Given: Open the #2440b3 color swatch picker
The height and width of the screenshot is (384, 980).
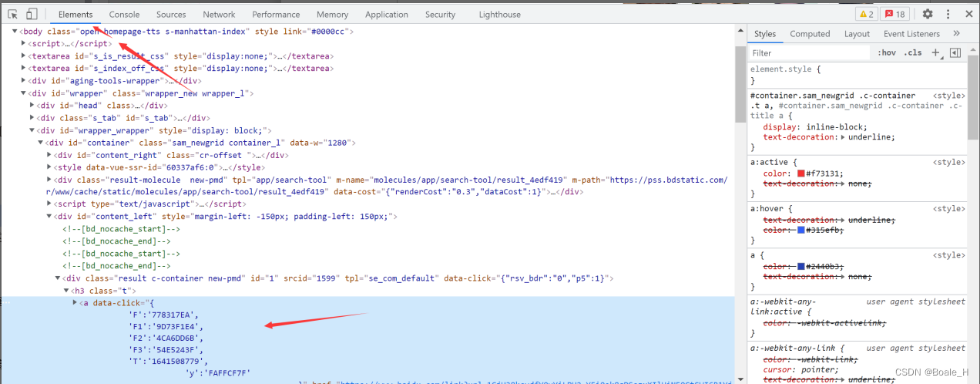Looking at the screenshot, I should pos(801,267).
